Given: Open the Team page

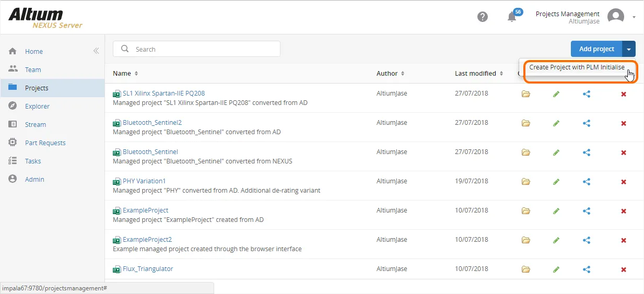Looking at the screenshot, I should click(x=33, y=69).
